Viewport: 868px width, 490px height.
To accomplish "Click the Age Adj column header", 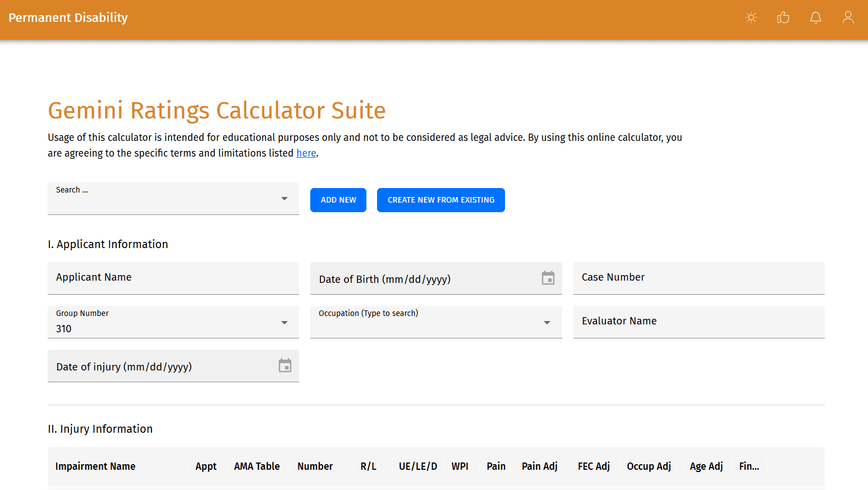I will pyautogui.click(x=706, y=466).
